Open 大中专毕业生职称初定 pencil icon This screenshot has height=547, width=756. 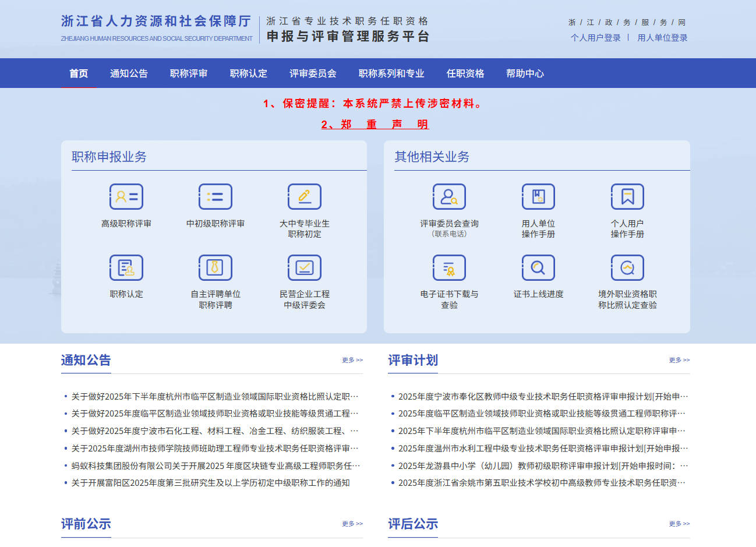[x=305, y=197]
